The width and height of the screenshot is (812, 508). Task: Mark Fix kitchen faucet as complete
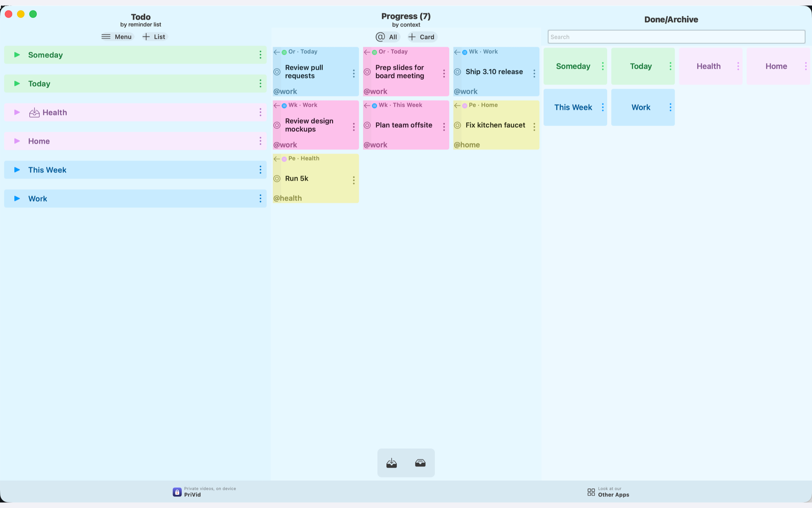[457, 125]
